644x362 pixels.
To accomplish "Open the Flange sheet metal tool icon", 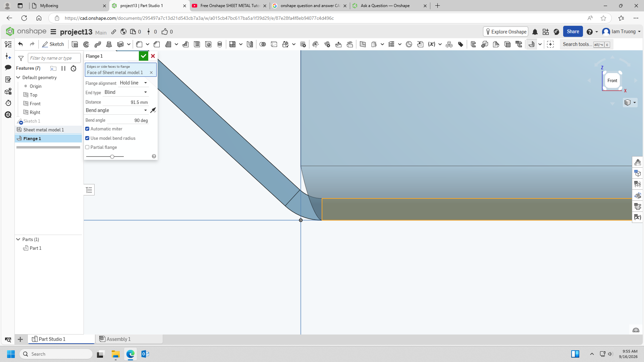I will click(531, 44).
